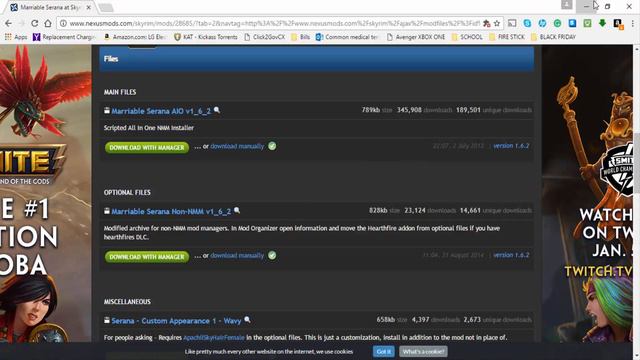Screen dimensions: 640x360
Task: Expand the SCHOOL bookmark folder
Action: [467, 37]
